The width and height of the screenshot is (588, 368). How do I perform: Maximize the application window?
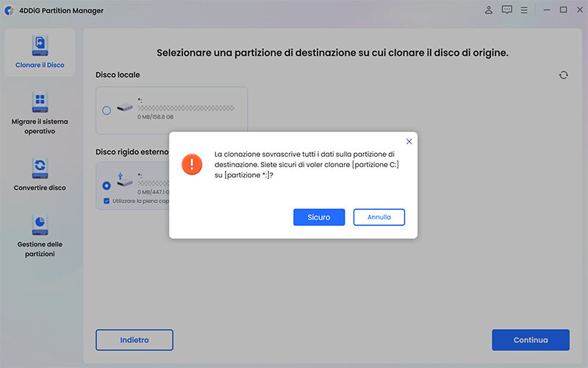point(563,10)
